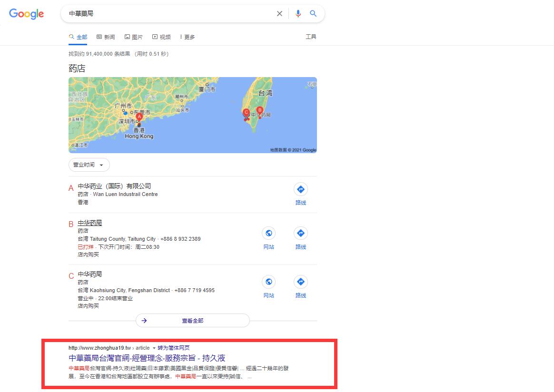Viewport: 554px width, 392px height.
Task: Click phone number +886 8 932 2389
Action: (180, 239)
